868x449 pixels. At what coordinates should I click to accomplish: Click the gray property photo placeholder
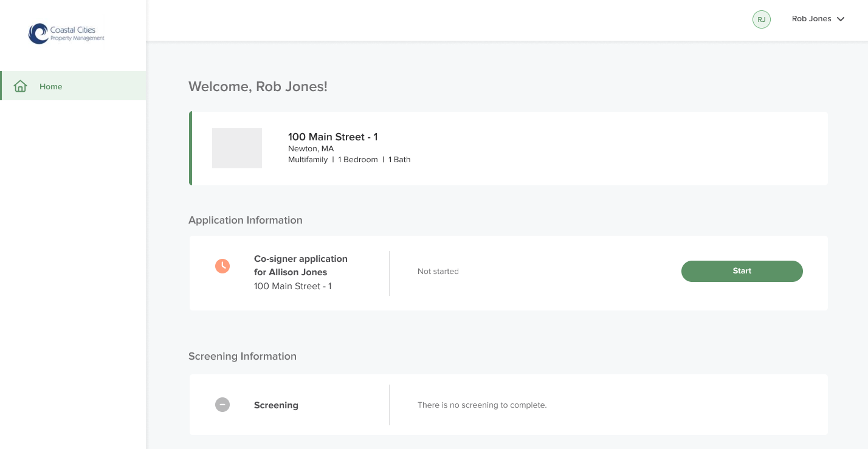point(237,148)
